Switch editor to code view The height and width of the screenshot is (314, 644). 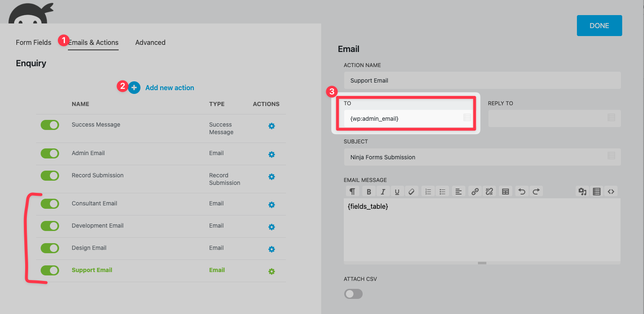(x=611, y=192)
